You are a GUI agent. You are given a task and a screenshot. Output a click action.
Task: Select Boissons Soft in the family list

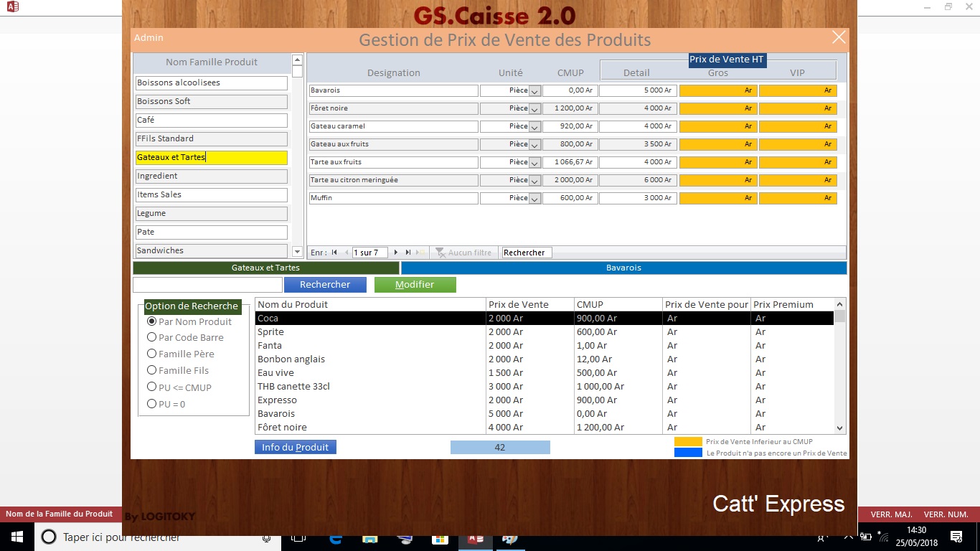tap(211, 102)
